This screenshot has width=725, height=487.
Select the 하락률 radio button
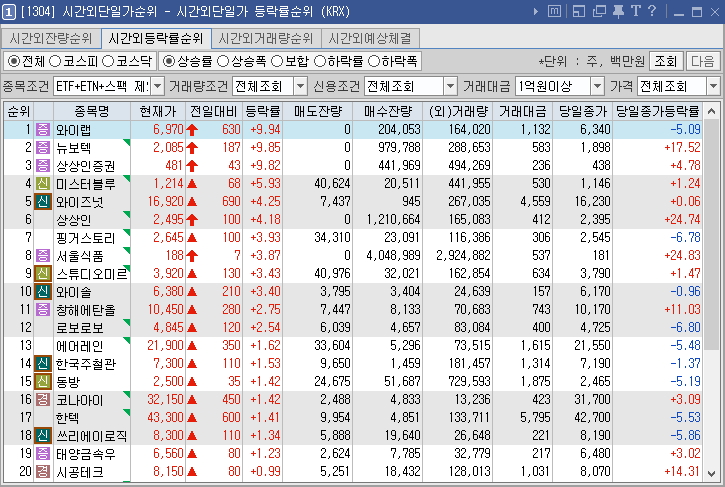click(x=320, y=61)
